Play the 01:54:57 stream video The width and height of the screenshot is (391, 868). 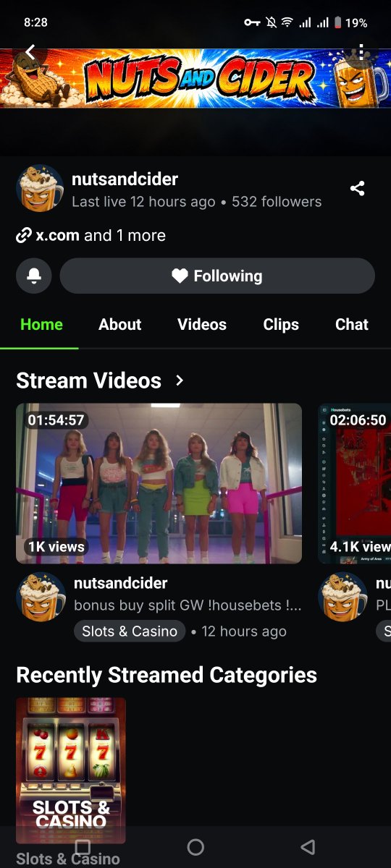[159, 483]
